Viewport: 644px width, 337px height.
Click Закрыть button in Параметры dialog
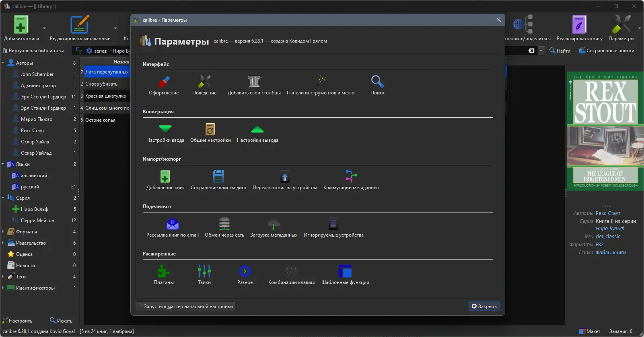pos(484,306)
